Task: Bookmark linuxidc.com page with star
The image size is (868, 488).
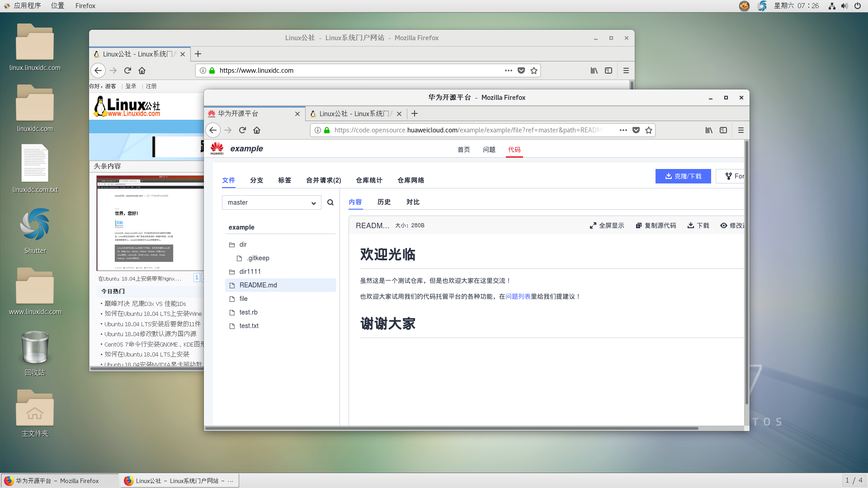Action: [x=534, y=70]
